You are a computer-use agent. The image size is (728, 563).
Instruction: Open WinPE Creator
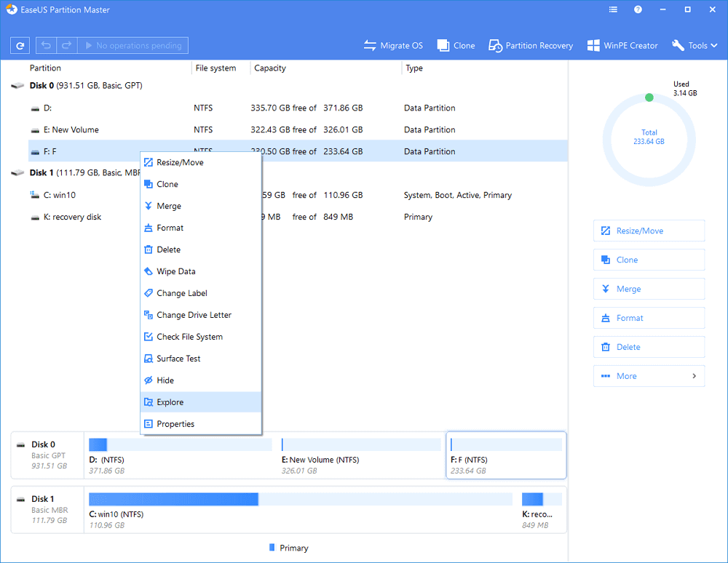pyautogui.click(x=622, y=45)
